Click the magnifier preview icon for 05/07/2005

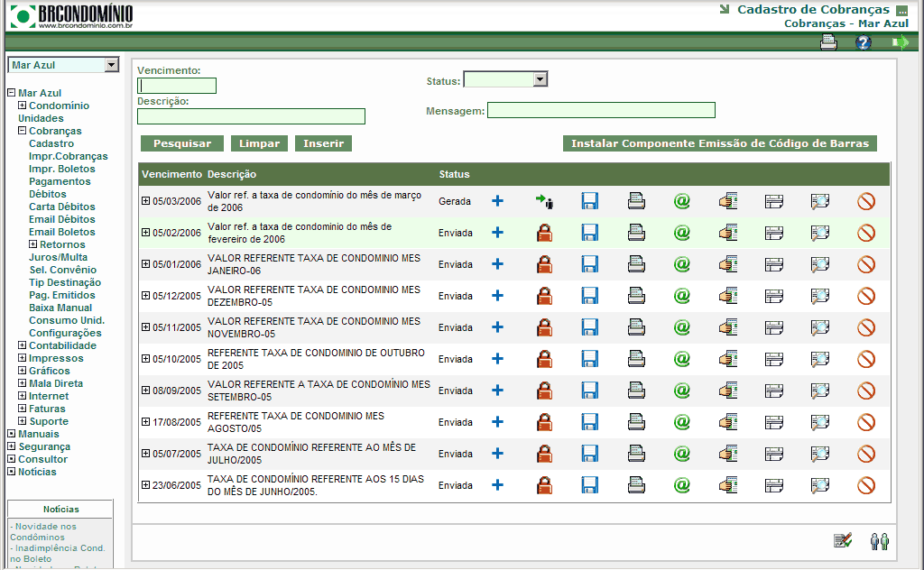pyautogui.click(x=819, y=454)
